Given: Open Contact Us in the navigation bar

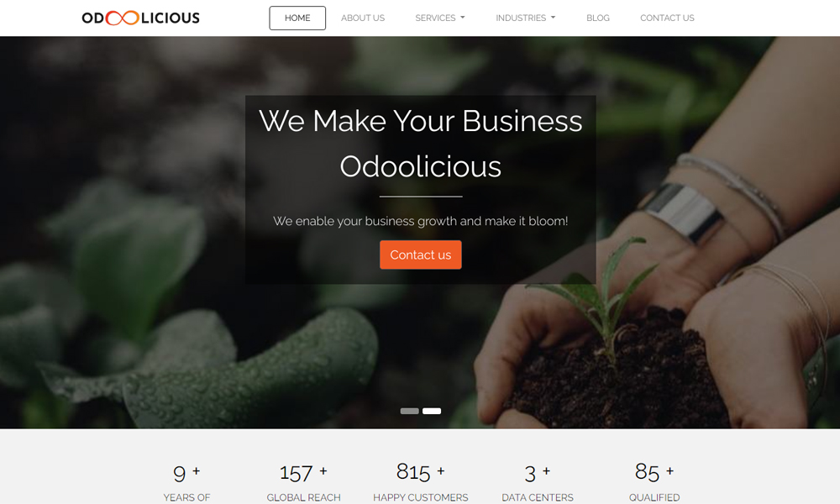Looking at the screenshot, I should pyautogui.click(x=667, y=18).
